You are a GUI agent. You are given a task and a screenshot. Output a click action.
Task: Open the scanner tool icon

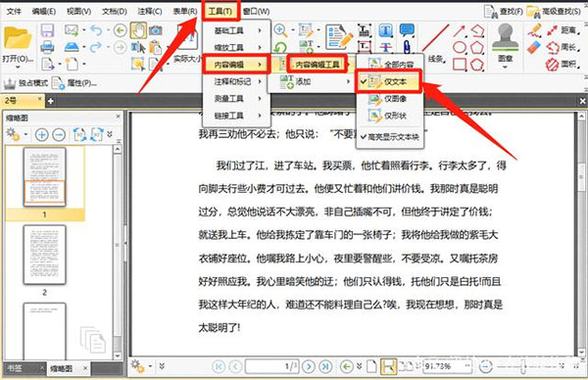tap(72, 47)
